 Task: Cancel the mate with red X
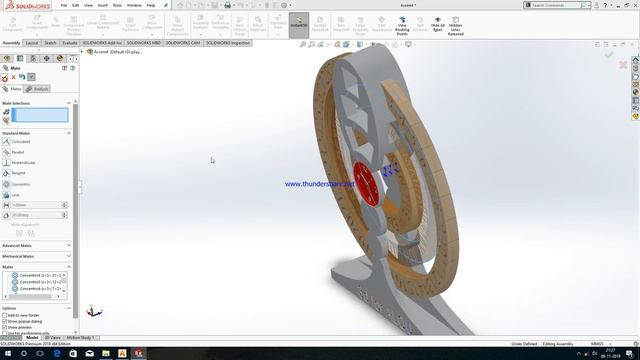click(13, 77)
